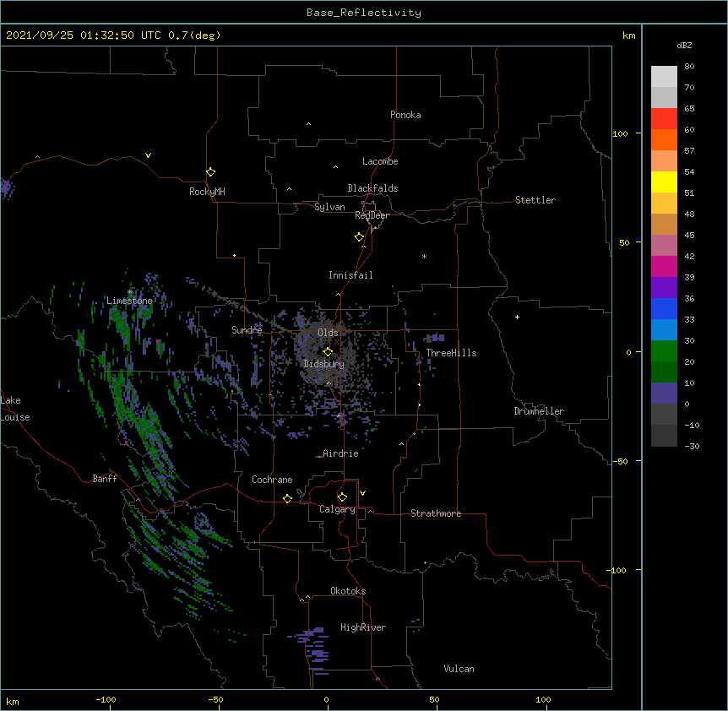
Task: Click the Cochrane town label
Action: (272, 480)
